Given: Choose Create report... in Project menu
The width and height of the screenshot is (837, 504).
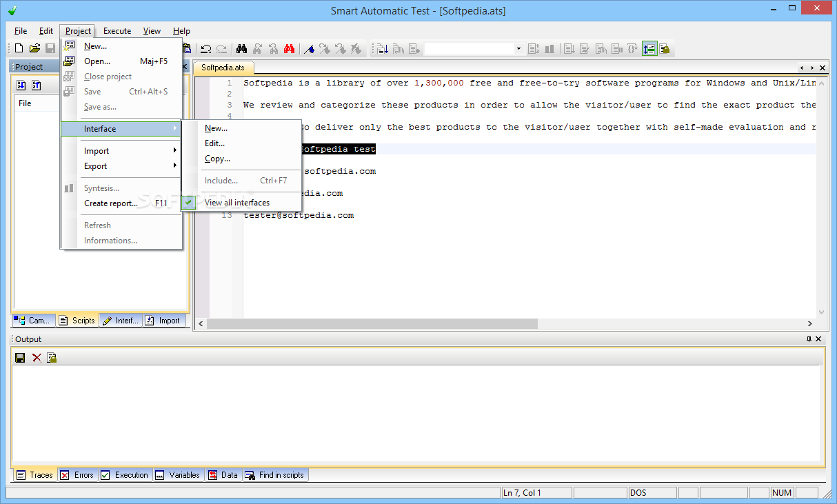Looking at the screenshot, I should pyautogui.click(x=121, y=203).
